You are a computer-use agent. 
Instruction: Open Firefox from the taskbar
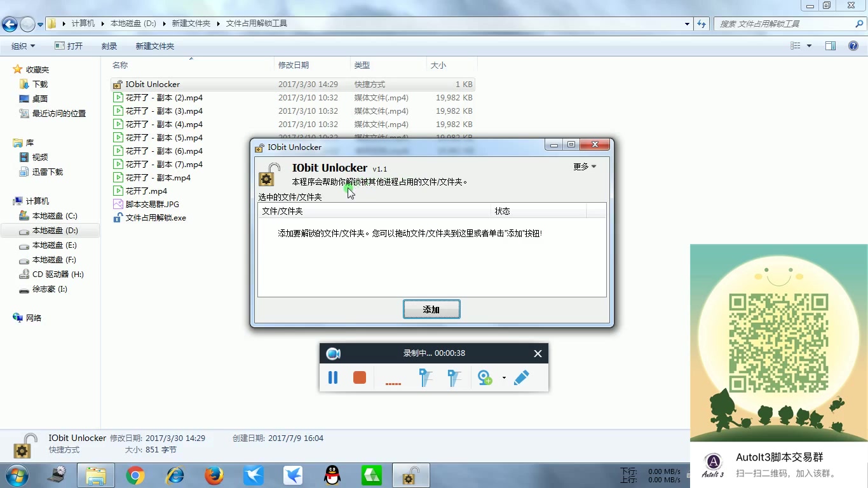pos(214,475)
